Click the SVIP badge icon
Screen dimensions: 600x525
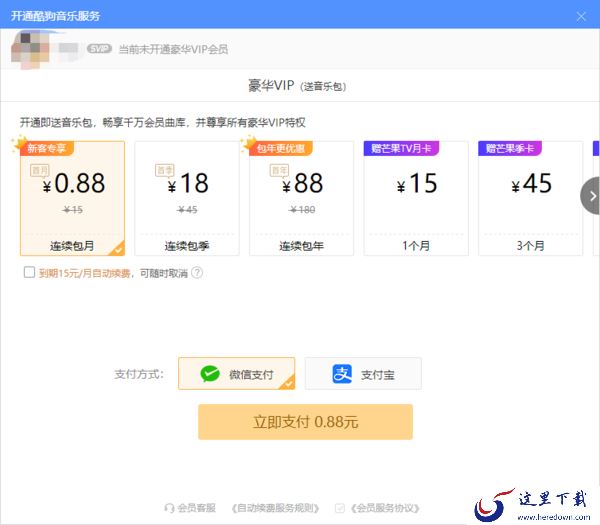click(99, 49)
